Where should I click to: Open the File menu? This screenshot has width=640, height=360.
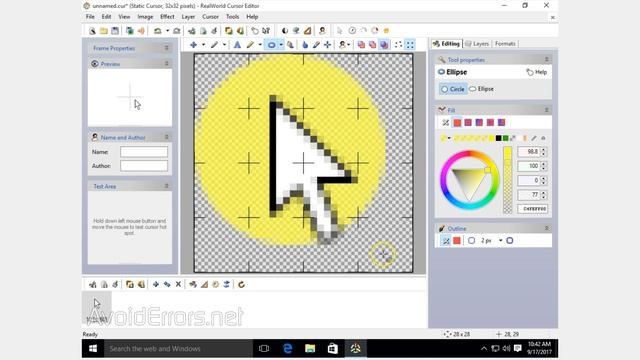(90, 17)
